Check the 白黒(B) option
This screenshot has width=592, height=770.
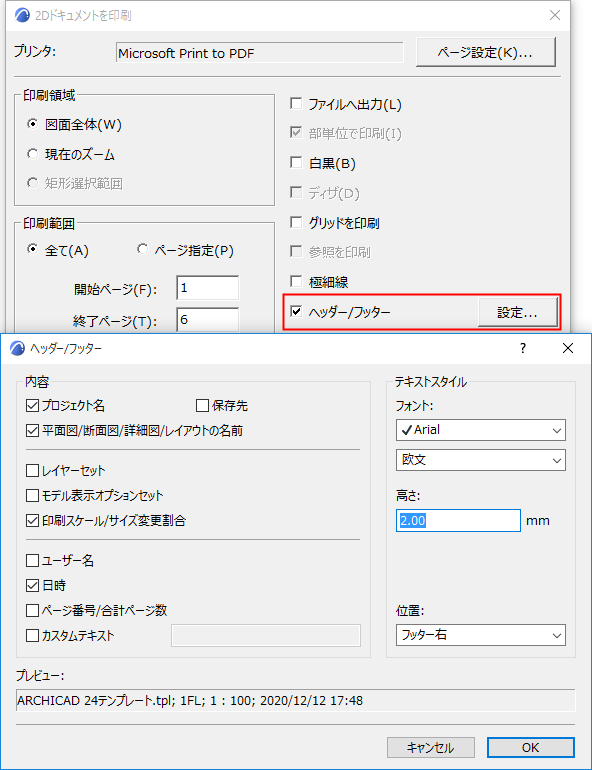tap(296, 162)
